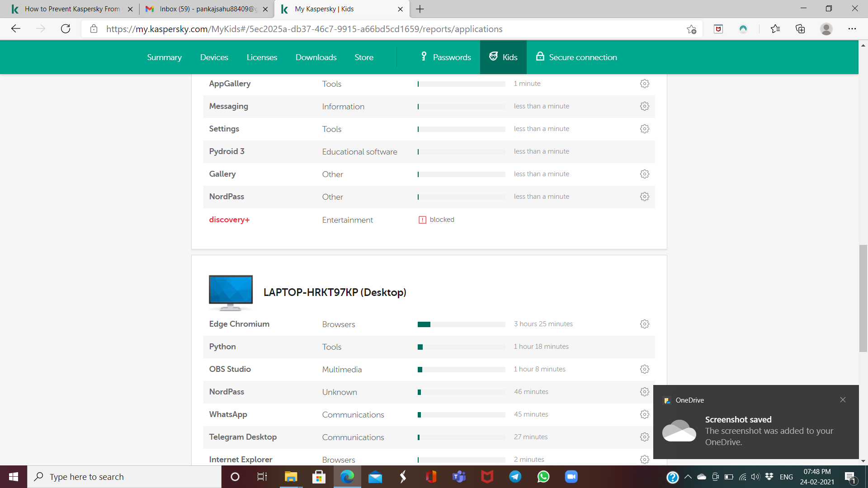Click the browser profile avatar
The image size is (868, 488).
[x=826, y=29]
